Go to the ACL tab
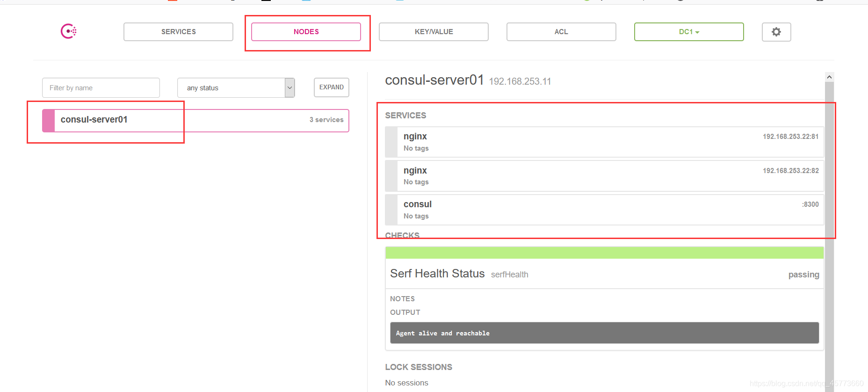 coord(561,32)
